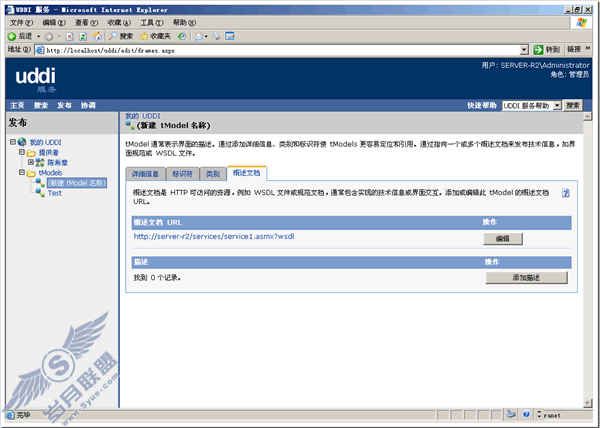Open the 查看(V) menu
This screenshot has width=600, height=428.
[x=86, y=23]
